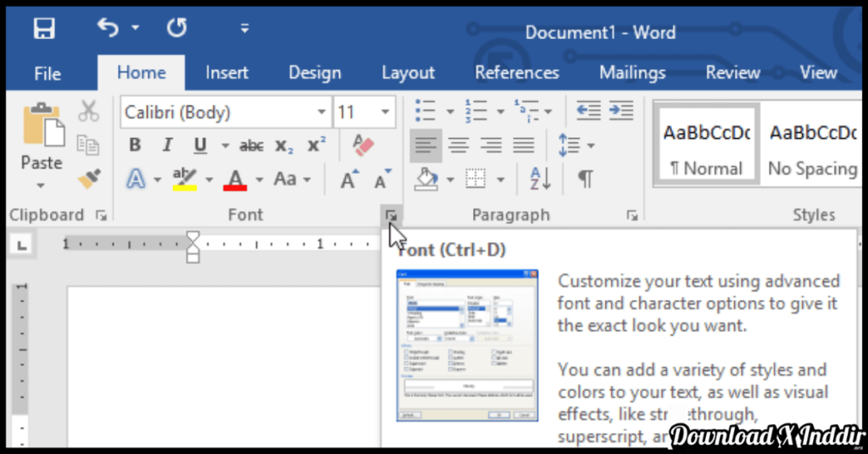Save the document with the floppy icon
Image resolution: width=868 pixels, height=454 pixels.
tap(44, 28)
